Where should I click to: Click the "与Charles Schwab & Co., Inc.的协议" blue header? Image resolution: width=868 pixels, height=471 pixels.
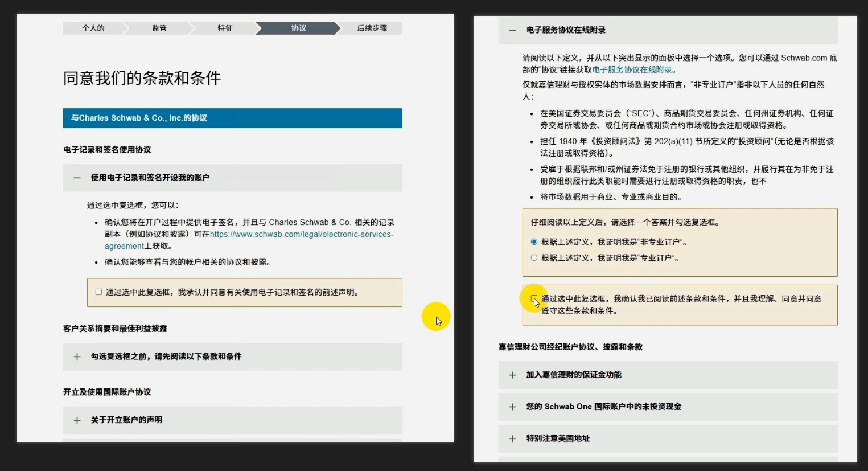(x=232, y=118)
